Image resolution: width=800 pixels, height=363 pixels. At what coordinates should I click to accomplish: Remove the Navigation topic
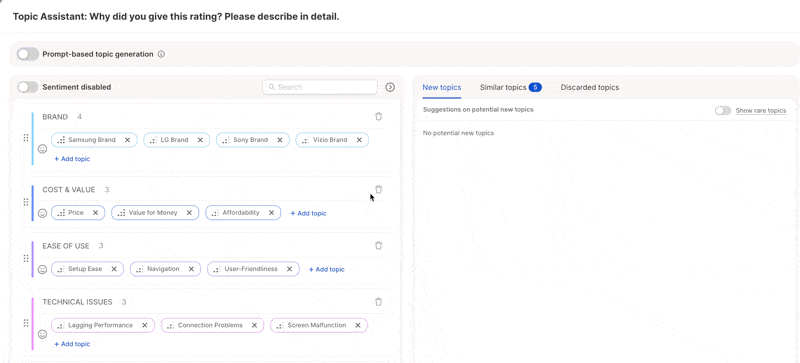(191, 269)
